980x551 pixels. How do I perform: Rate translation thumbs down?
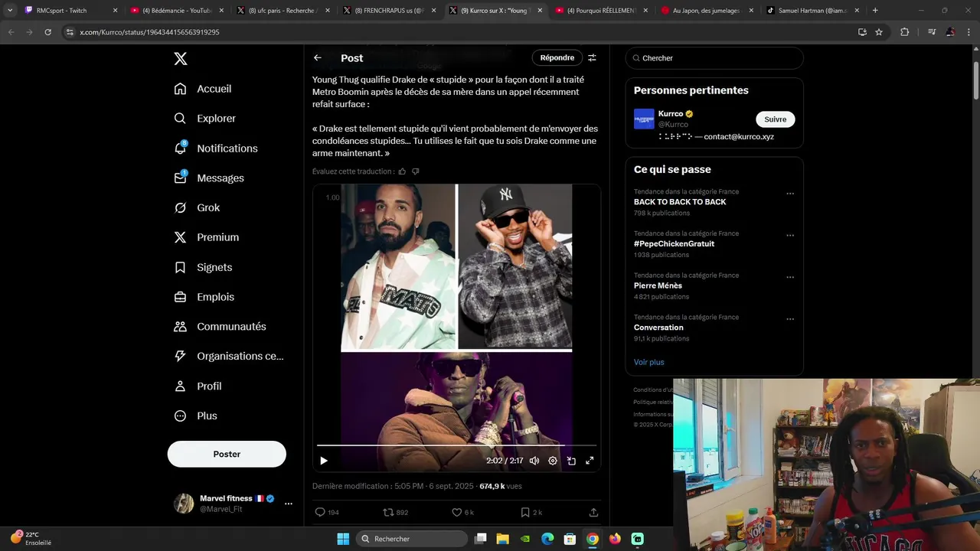(415, 171)
